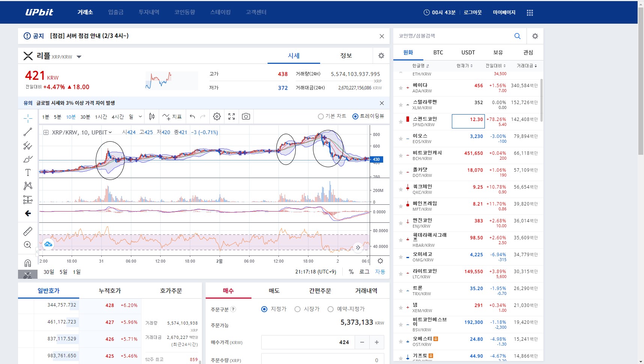Open the time axis settings gear
This screenshot has width=644, height=364.
coord(380,261)
